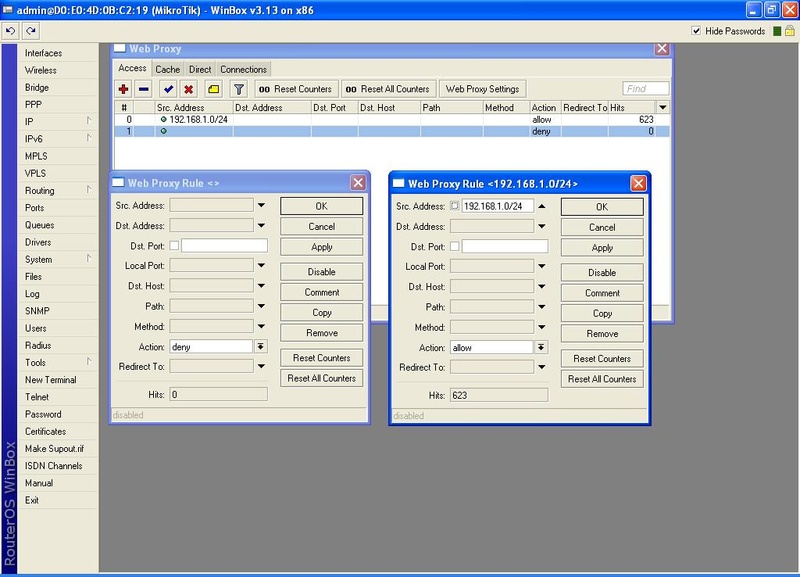
Task: Click Disable in the deny rule dialog
Action: 321,272
